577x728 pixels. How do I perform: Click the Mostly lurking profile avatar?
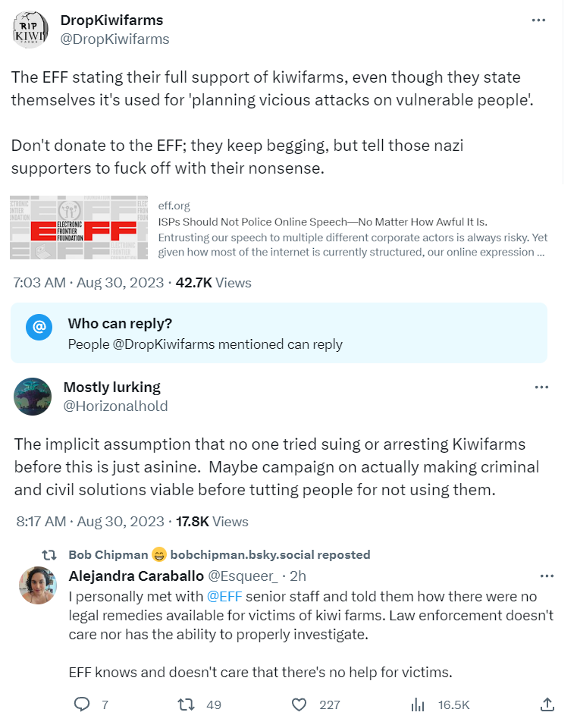coord(33,396)
